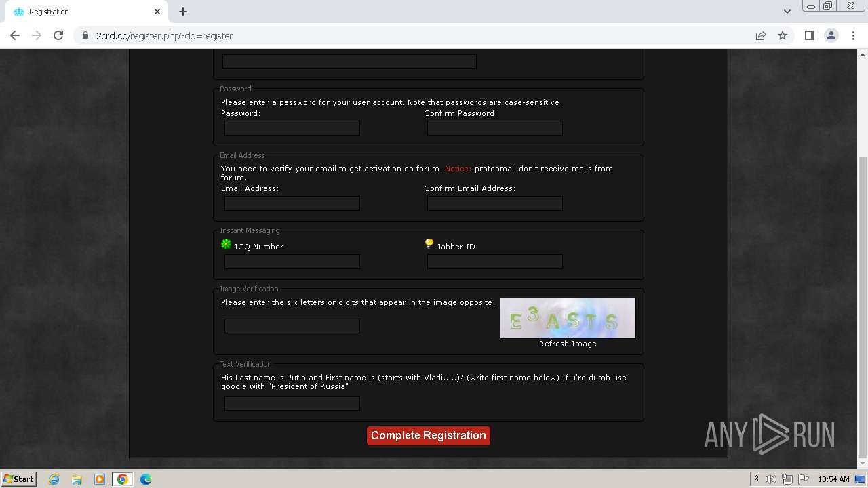
Task: Open the browser side panel icon
Action: pos(809,35)
